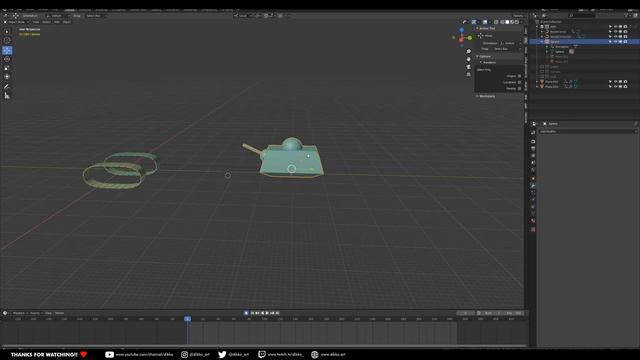Viewport: 640px width, 360px height.
Task: Open the World properties tab
Action: click(533, 170)
